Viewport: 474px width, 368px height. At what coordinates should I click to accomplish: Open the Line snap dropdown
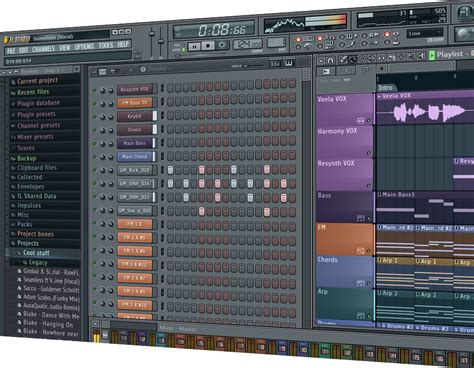pos(425,34)
